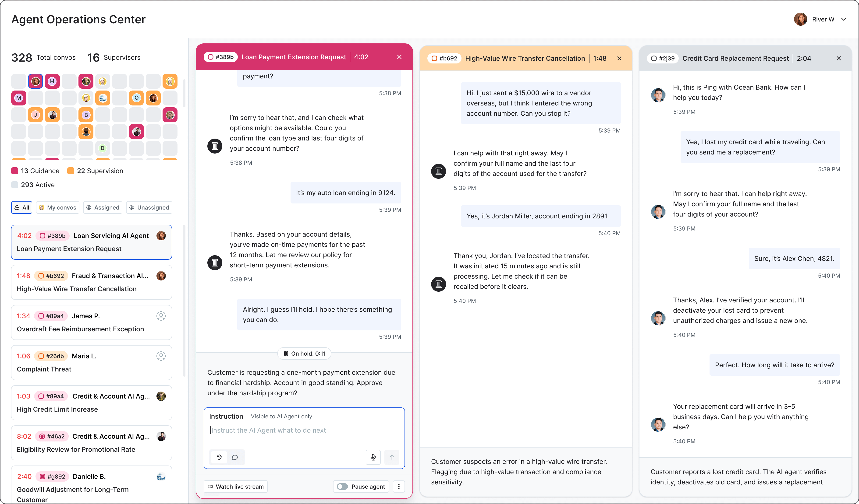Select the #2j39 checkbox in gray header
This screenshot has height=504, width=859.
point(654,58)
